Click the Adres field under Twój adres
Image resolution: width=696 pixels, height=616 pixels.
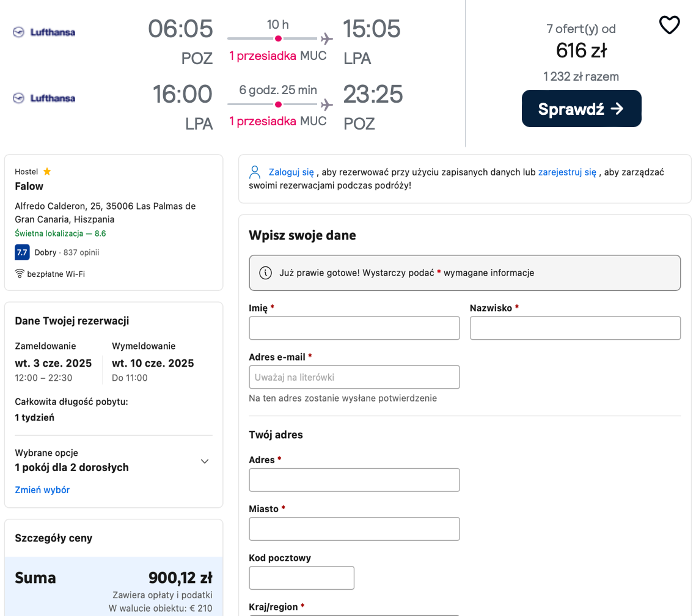coord(354,480)
